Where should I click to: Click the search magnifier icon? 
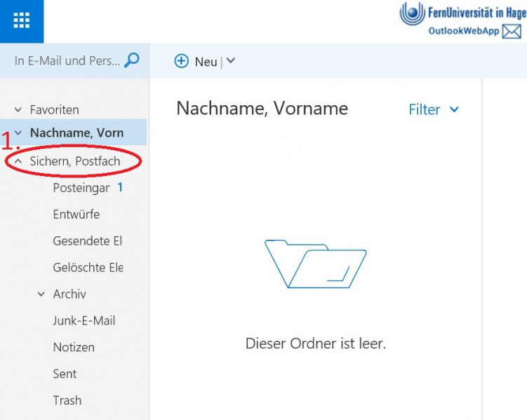tap(132, 60)
